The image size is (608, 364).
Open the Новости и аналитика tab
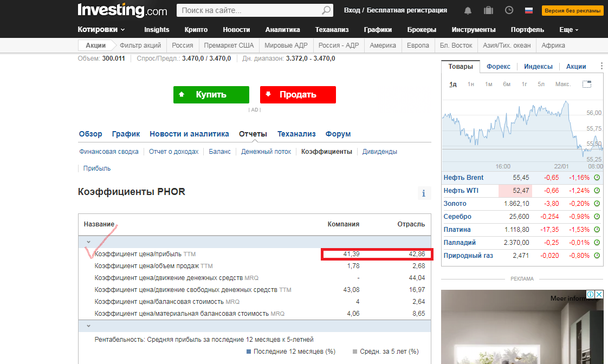pyautogui.click(x=189, y=134)
